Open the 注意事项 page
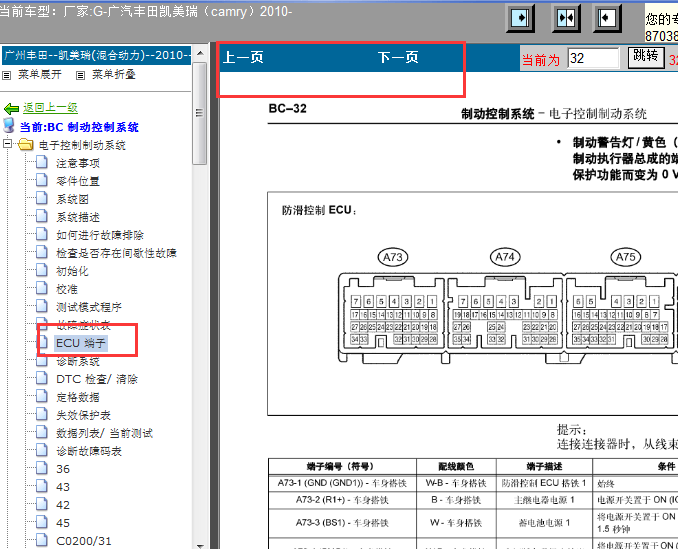The width and height of the screenshot is (678, 549). (78, 163)
